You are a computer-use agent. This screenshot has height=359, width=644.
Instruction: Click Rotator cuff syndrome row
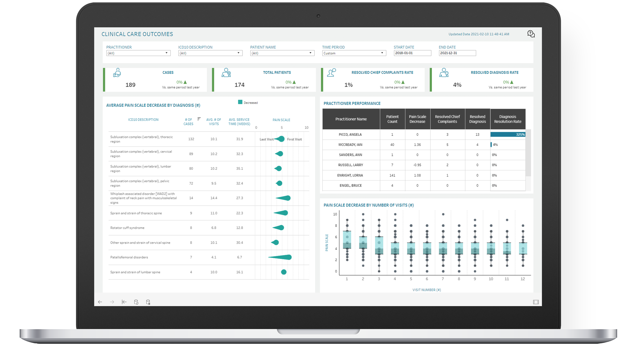coord(209,228)
